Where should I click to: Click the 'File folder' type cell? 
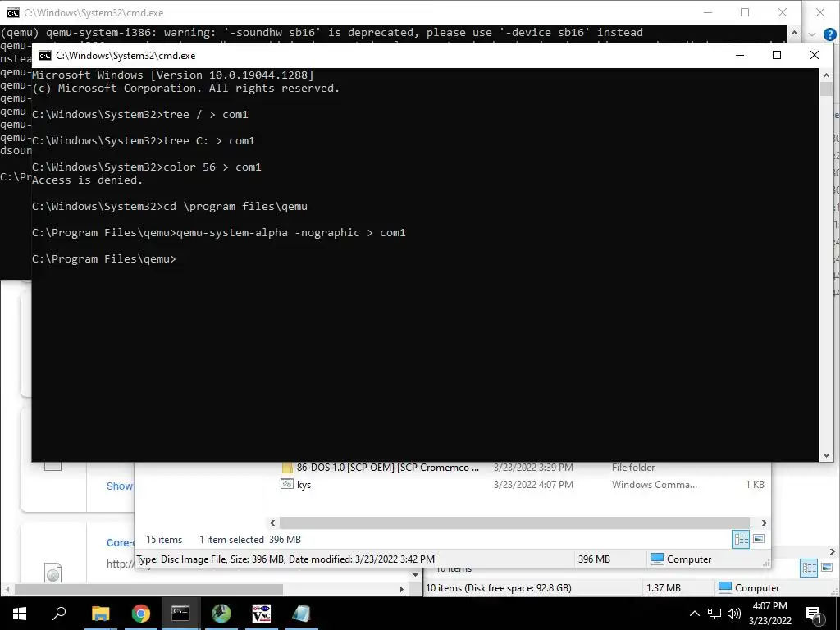[x=633, y=467]
